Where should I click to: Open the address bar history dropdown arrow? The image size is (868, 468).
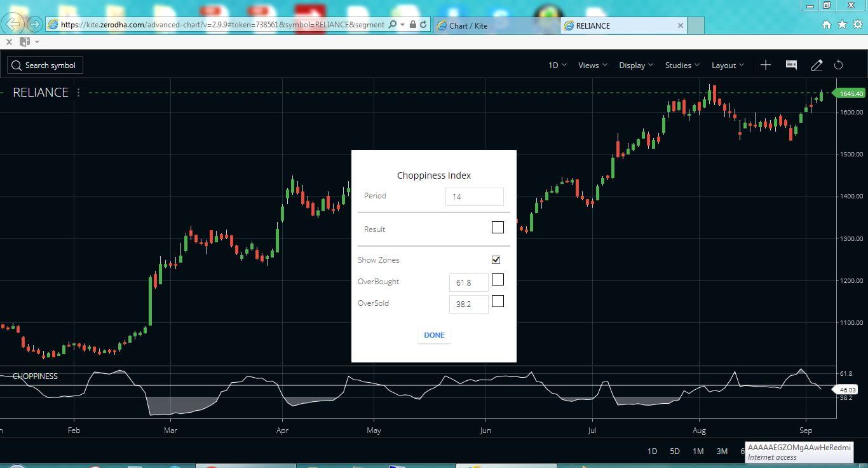point(403,25)
